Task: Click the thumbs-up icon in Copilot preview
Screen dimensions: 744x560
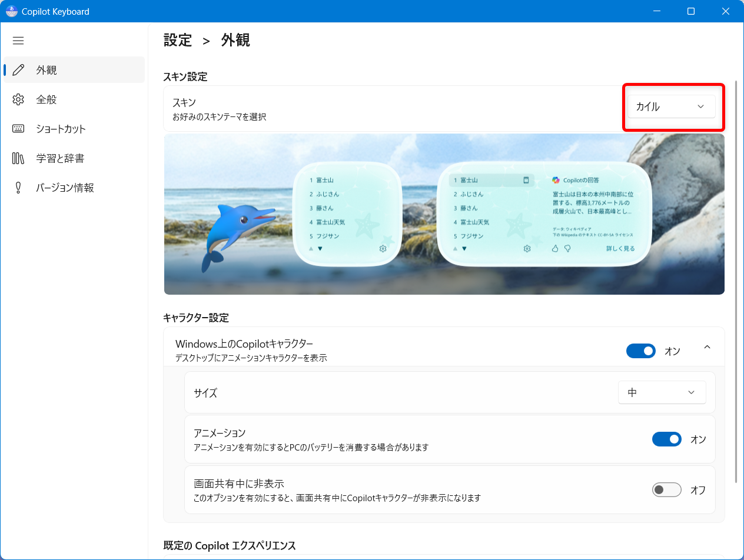Action: click(x=555, y=249)
